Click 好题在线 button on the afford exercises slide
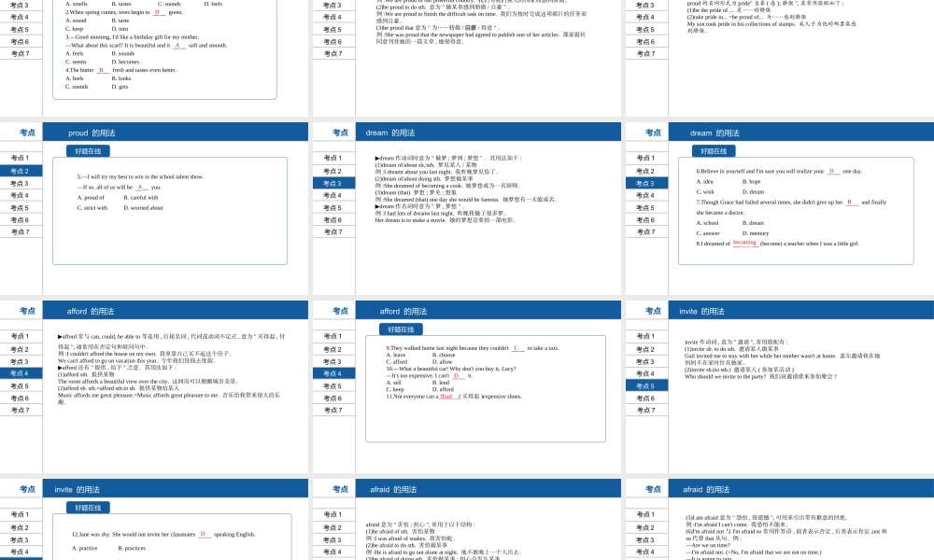This screenshot has height=560, width=934. [401, 329]
